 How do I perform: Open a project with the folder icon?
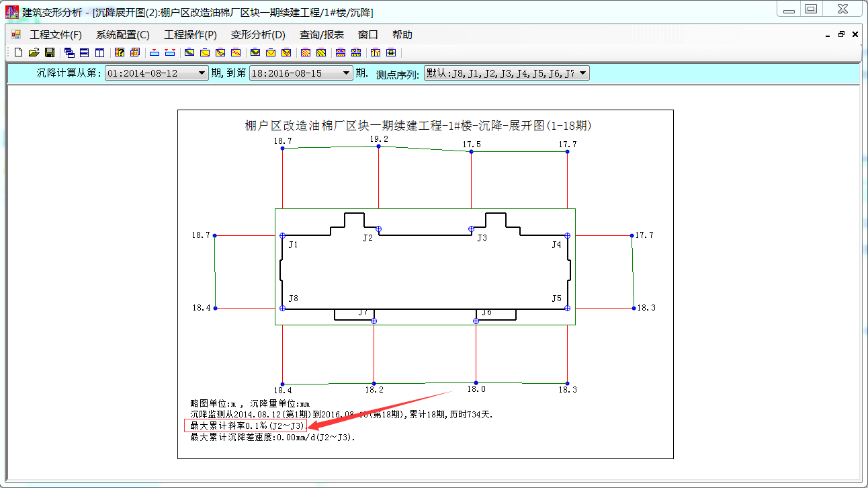pyautogui.click(x=34, y=52)
